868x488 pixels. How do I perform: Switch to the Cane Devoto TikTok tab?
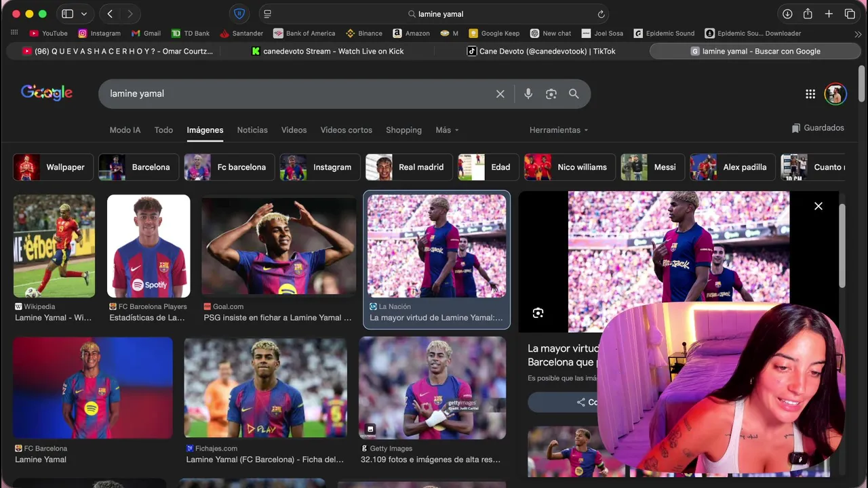point(541,51)
